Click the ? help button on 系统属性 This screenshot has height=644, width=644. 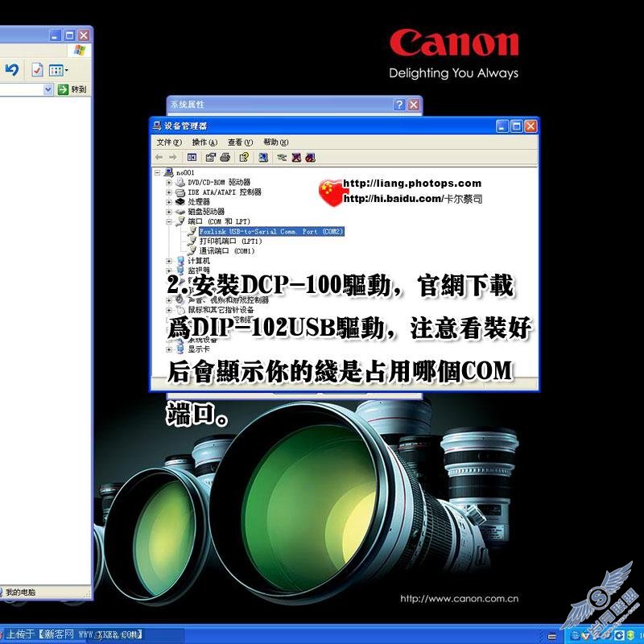pos(399,105)
